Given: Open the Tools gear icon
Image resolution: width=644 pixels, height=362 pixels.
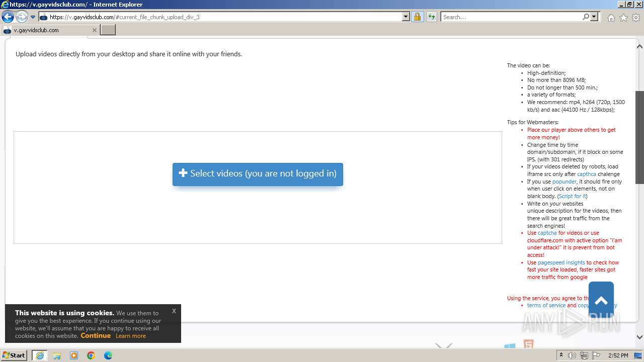Looking at the screenshot, I should 636,18.
